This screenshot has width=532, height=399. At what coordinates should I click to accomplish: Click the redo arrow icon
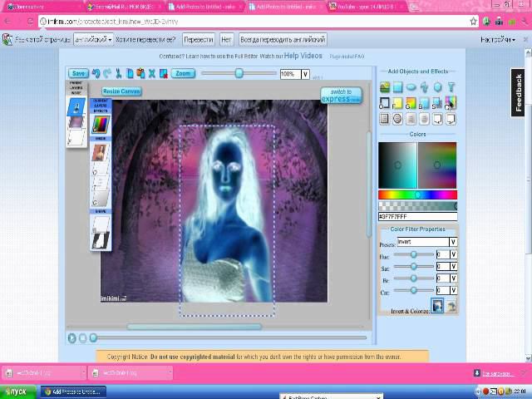click(x=106, y=74)
